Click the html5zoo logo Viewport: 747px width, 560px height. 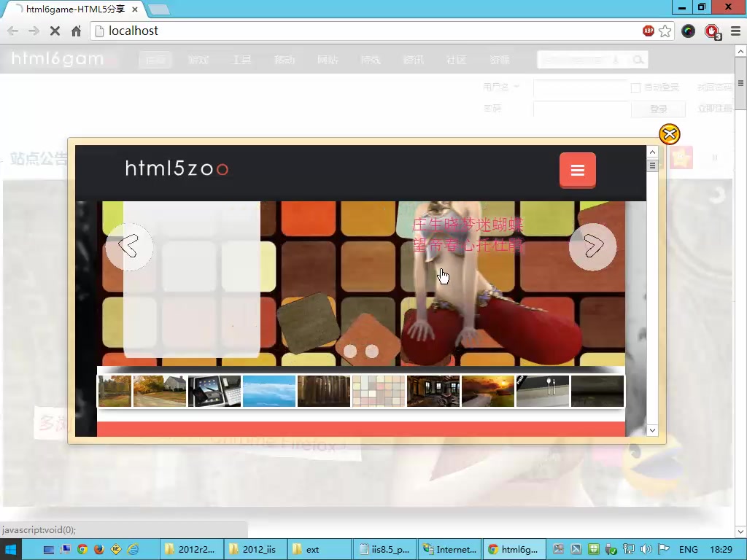click(x=177, y=168)
